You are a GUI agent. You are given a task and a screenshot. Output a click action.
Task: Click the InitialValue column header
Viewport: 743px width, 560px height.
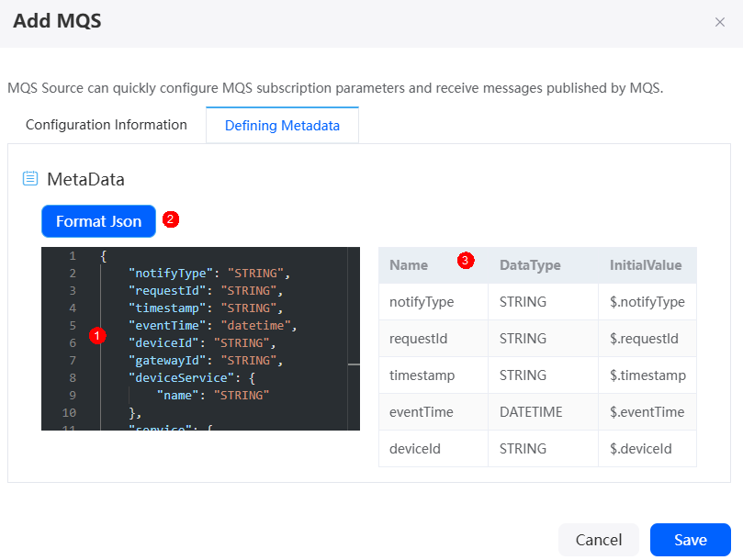646,265
